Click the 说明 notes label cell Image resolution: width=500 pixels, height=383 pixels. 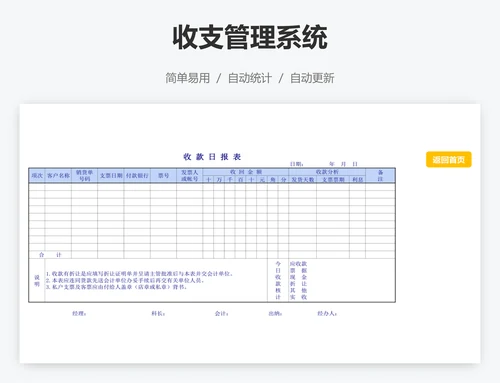pos(37,281)
